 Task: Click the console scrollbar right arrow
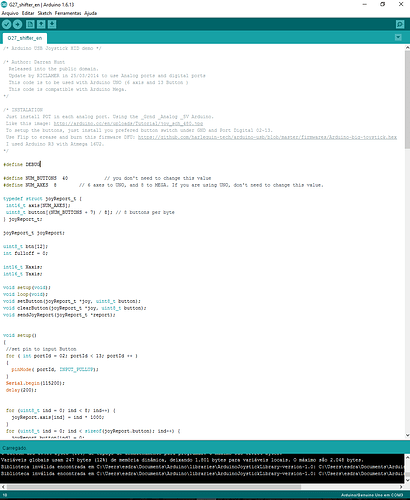pyautogui.click(x=401, y=487)
